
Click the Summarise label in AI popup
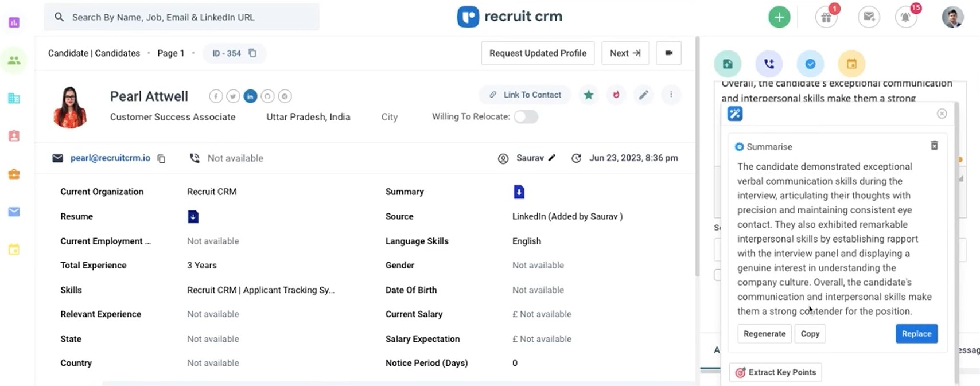pos(769,147)
